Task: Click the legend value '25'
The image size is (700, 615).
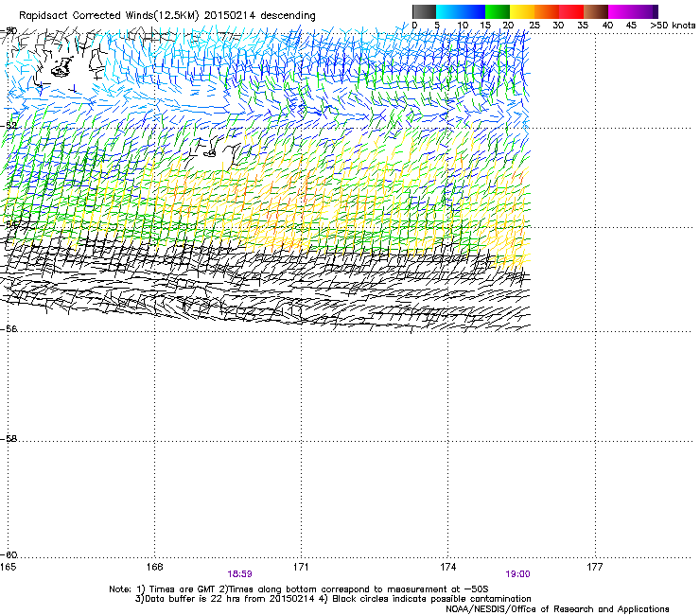Action: pos(534,26)
